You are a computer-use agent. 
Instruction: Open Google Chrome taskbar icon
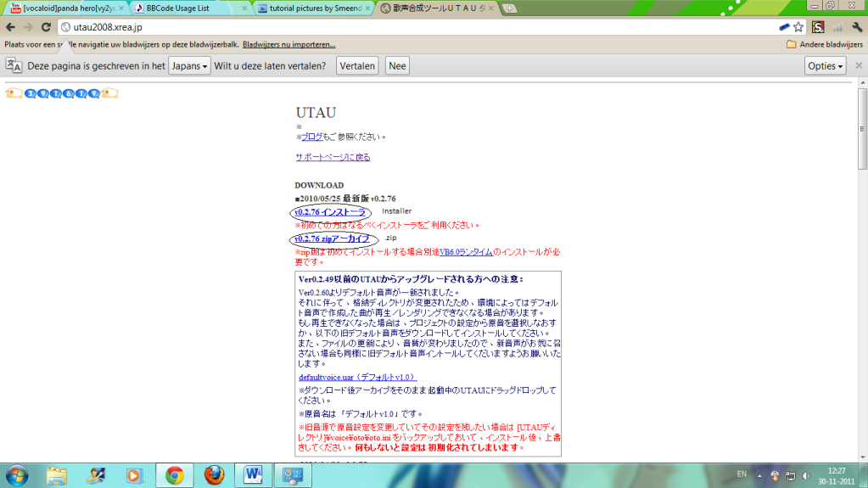click(x=175, y=476)
